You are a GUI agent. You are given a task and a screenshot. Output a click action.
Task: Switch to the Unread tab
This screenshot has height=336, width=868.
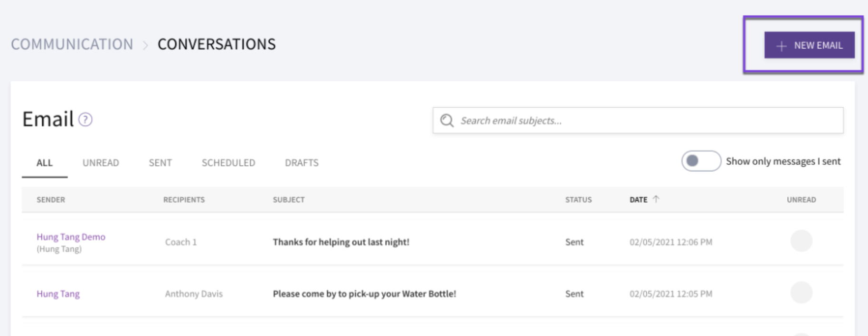[101, 163]
